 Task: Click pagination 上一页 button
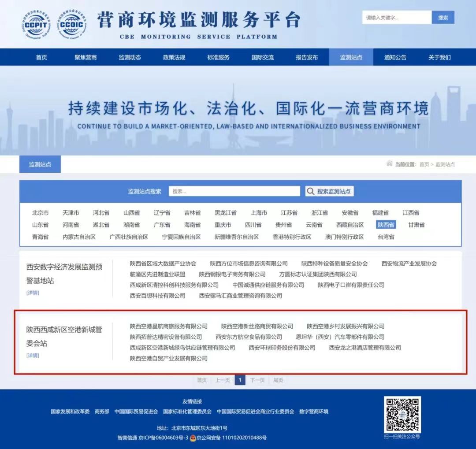point(223,380)
